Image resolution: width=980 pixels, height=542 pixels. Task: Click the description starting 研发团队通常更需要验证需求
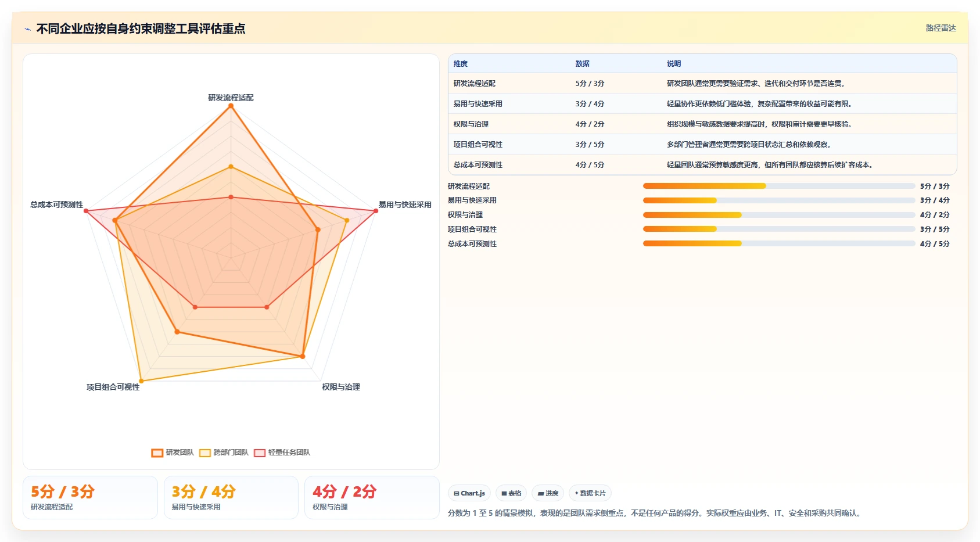click(757, 84)
